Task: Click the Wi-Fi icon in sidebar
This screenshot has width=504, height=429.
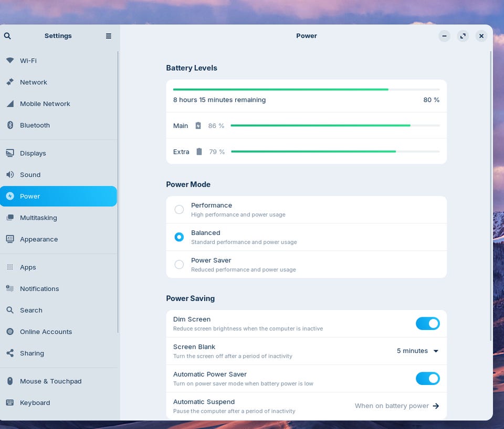Action: pyautogui.click(x=10, y=60)
